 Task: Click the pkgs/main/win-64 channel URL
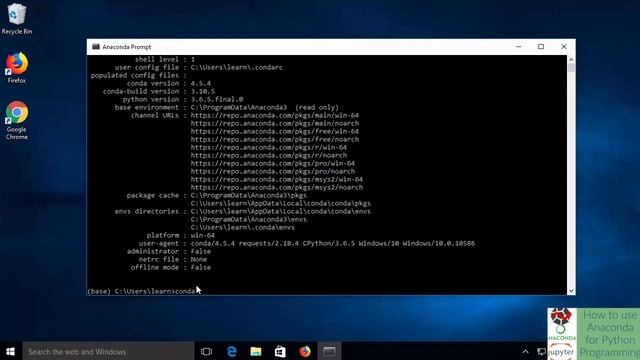tap(275, 116)
